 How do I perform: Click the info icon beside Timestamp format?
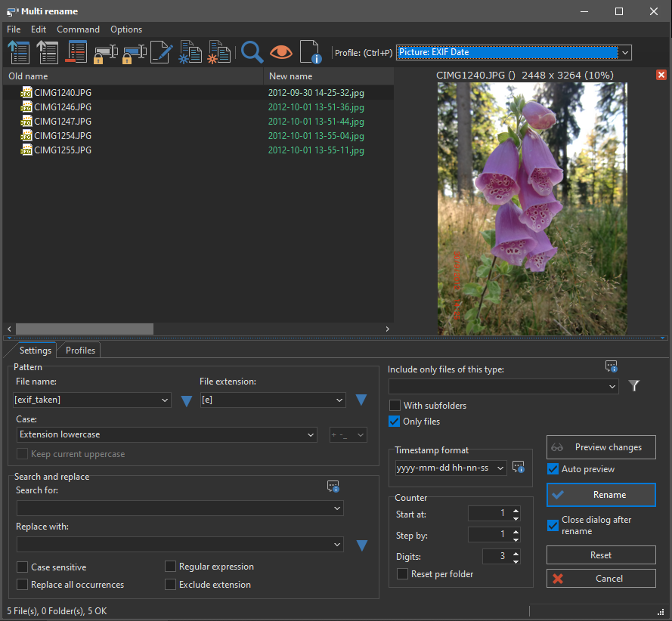(518, 467)
